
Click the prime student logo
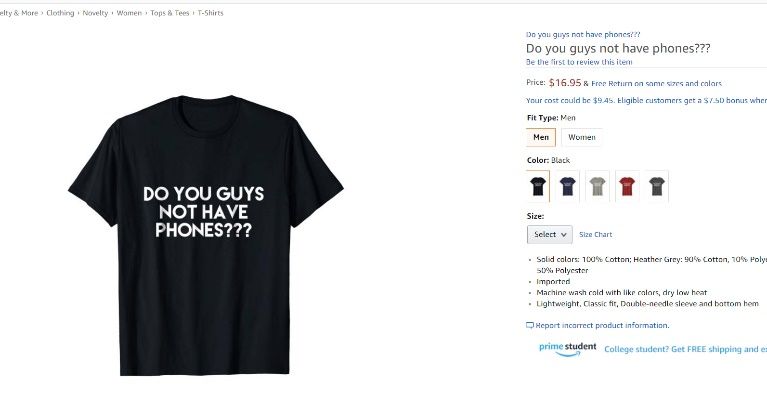point(568,349)
